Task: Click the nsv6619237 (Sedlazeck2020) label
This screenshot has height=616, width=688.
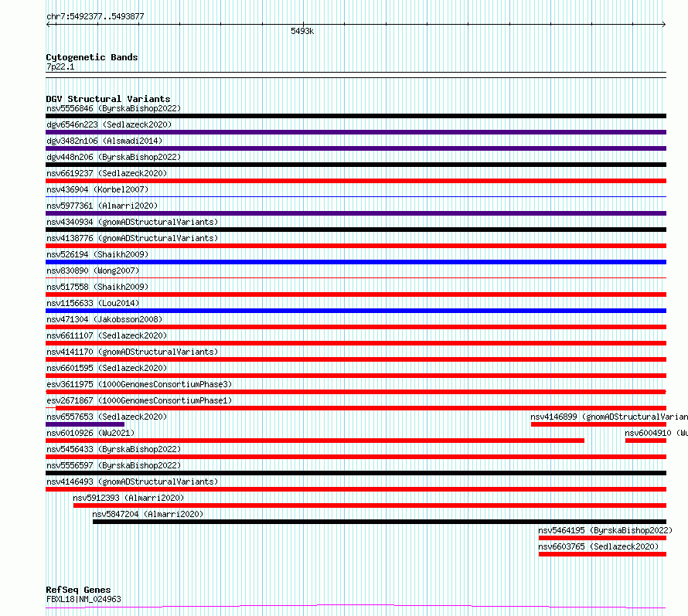Action: tap(107, 173)
